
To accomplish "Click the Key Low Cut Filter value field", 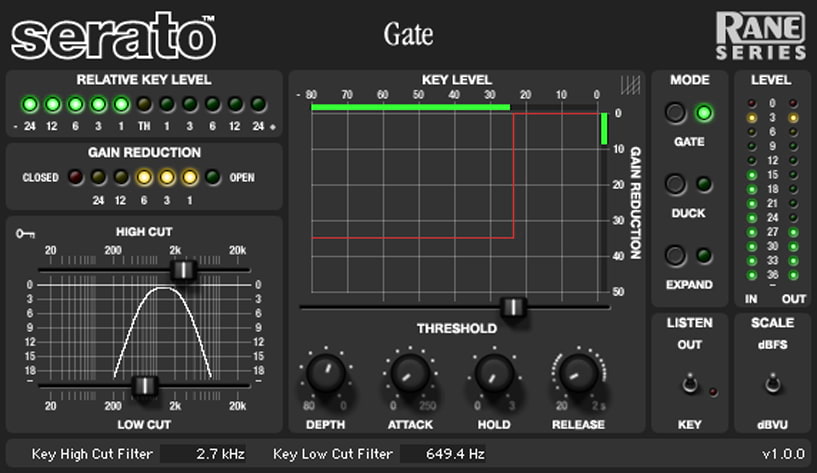I will [443, 454].
